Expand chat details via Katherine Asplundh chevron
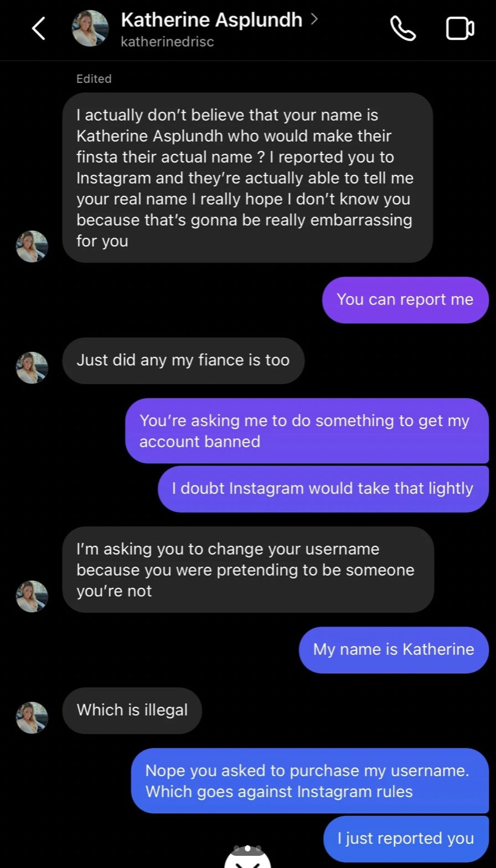Screen dimensions: 496x868 point(315,19)
